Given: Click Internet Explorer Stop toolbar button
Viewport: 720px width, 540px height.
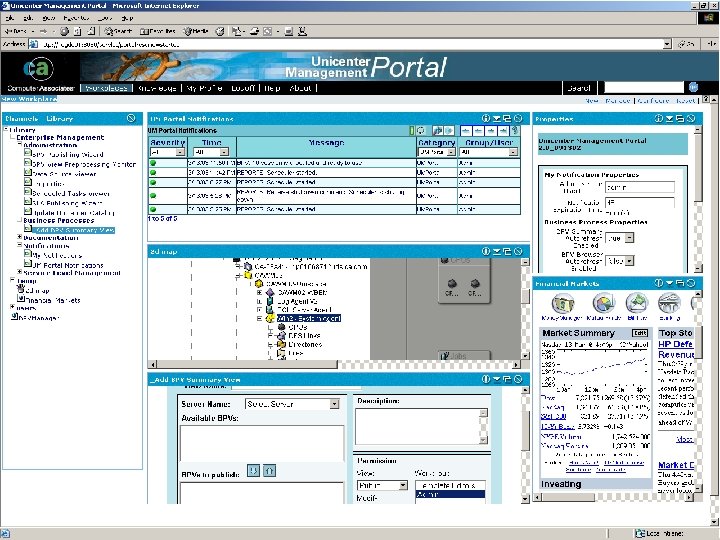Looking at the screenshot, I should click(64, 31).
